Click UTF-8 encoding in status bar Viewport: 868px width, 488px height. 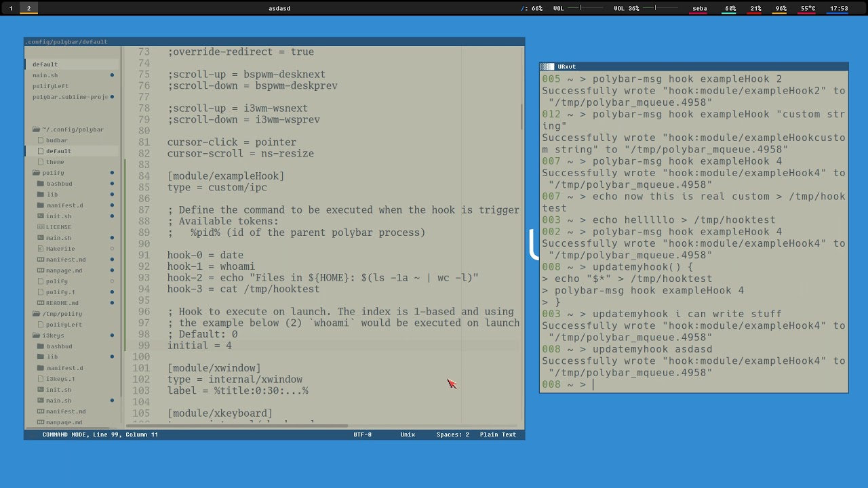pos(362,434)
